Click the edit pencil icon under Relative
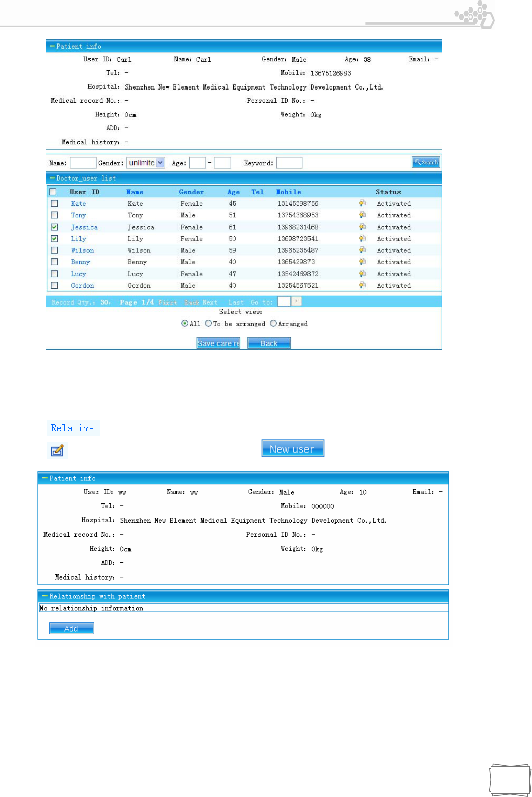Image resolution: width=532 pixels, height=797 pixels. point(57,450)
